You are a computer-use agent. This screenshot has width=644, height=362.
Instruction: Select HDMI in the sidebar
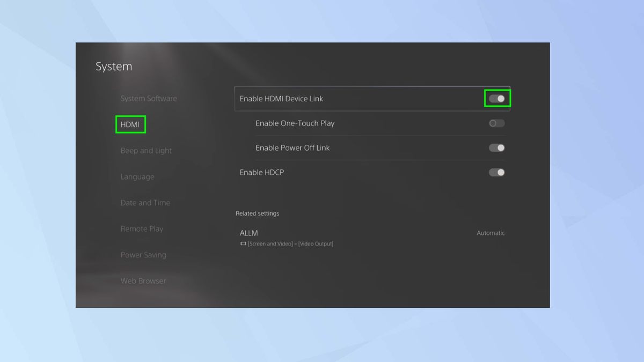click(x=130, y=124)
